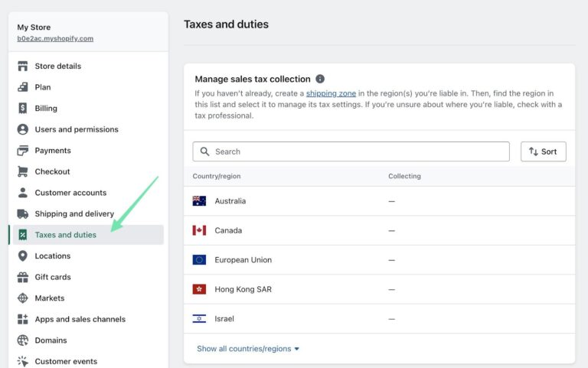Click the Store details storefront icon
The image size is (588, 368).
(22, 66)
